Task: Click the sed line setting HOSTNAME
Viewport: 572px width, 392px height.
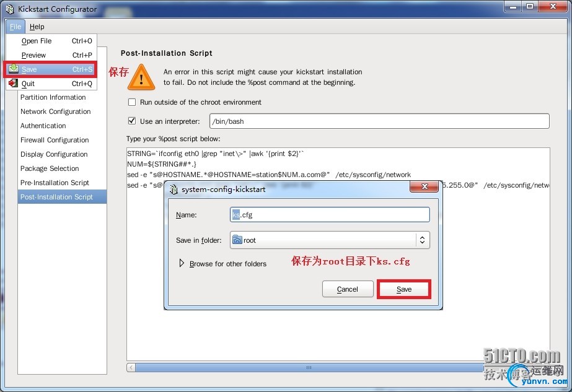Action: [x=269, y=175]
